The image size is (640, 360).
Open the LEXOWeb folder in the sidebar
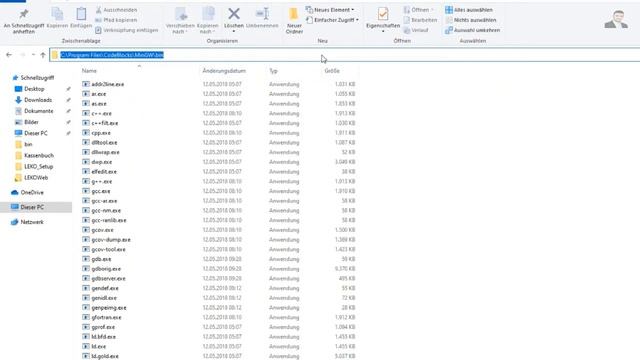pyautogui.click(x=36, y=178)
